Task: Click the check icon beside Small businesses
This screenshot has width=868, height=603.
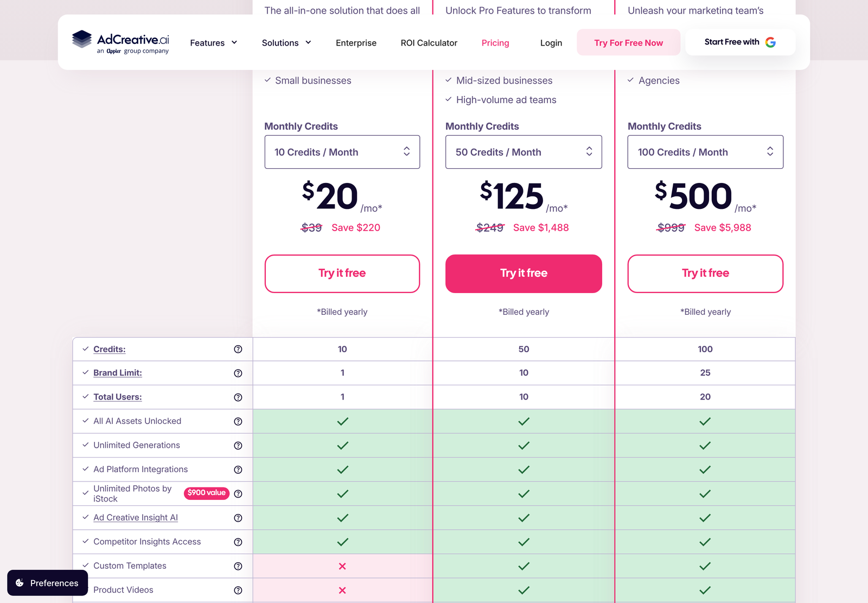Action: tap(267, 80)
